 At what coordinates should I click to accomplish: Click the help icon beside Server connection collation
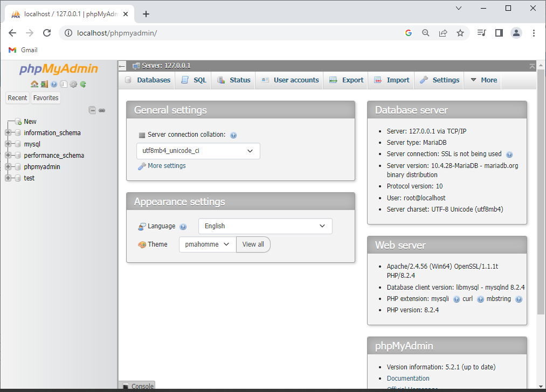(x=233, y=135)
